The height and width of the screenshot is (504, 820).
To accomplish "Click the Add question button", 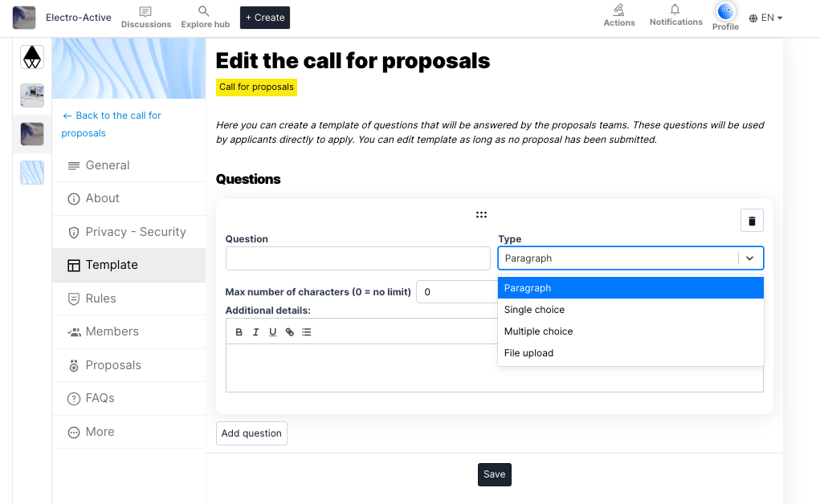I will click(251, 433).
